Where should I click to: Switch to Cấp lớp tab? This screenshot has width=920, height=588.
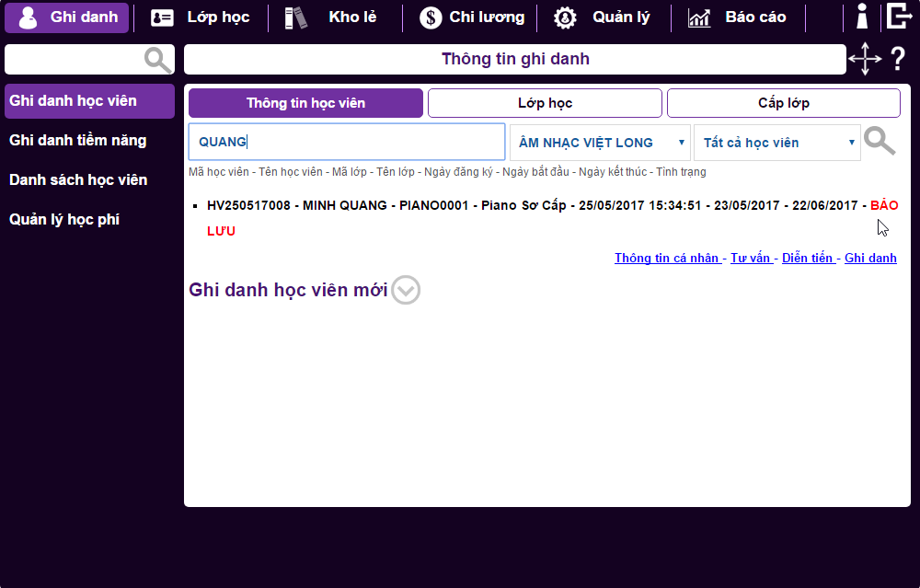tap(783, 103)
